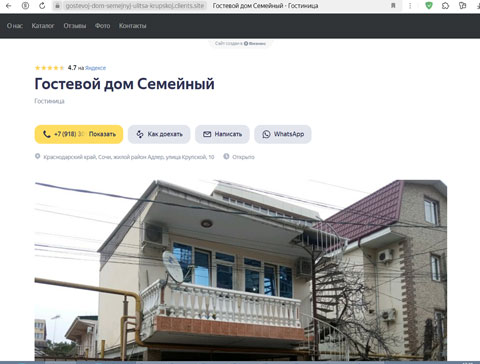
Task: Click the padlock site security icon
Action: click(x=58, y=6)
